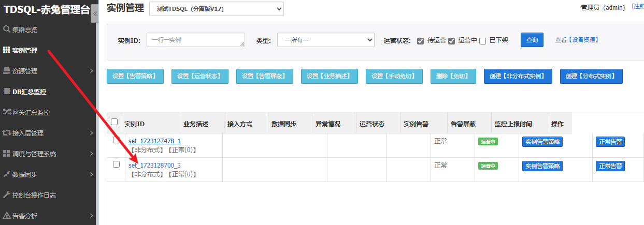Click the TDSQL-赤兔管理台 title
The width and height of the screenshot is (644, 225).
(47, 9)
